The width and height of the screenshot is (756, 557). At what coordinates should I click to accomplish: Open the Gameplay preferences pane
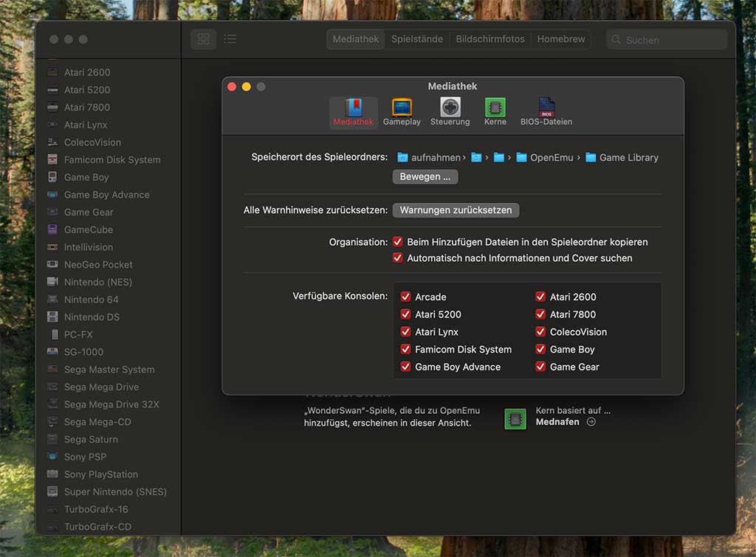(x=402, y=112)
